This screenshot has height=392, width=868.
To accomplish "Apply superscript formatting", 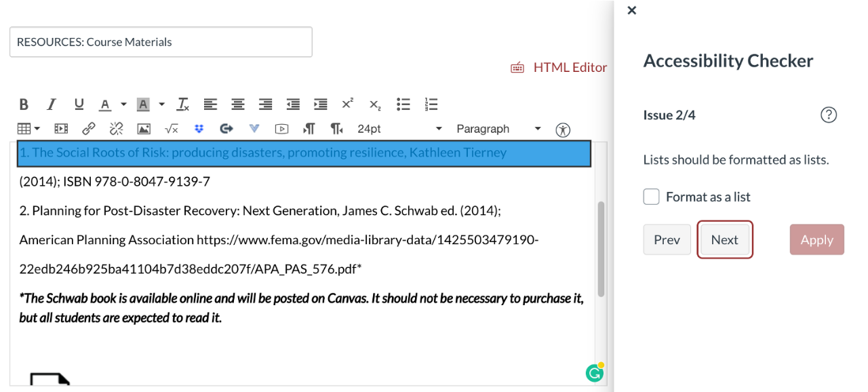I will [x=347, y=104].
